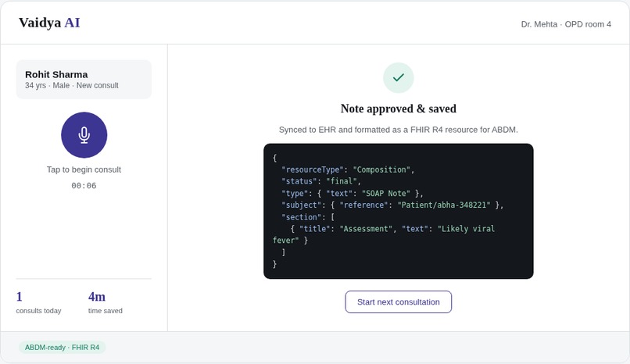Click the "Tap to begin consult" label
630x364 pixels.
point(84,170)
